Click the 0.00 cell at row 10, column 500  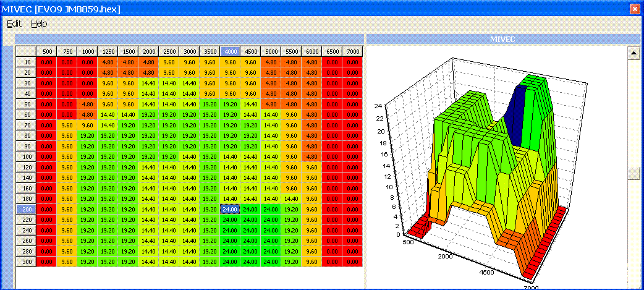(x=46, y=62)
